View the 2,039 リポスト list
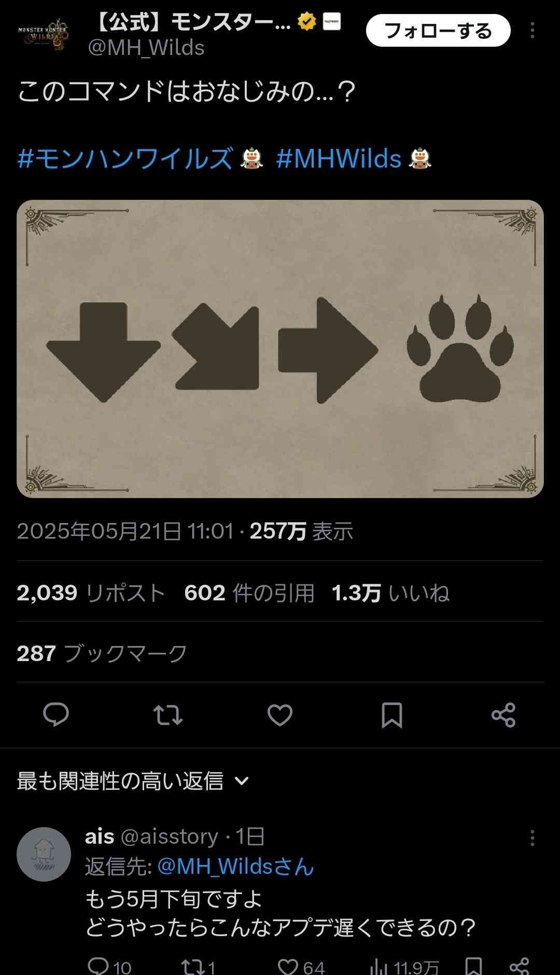Screen dimensions: 560x975 [91, 593]
